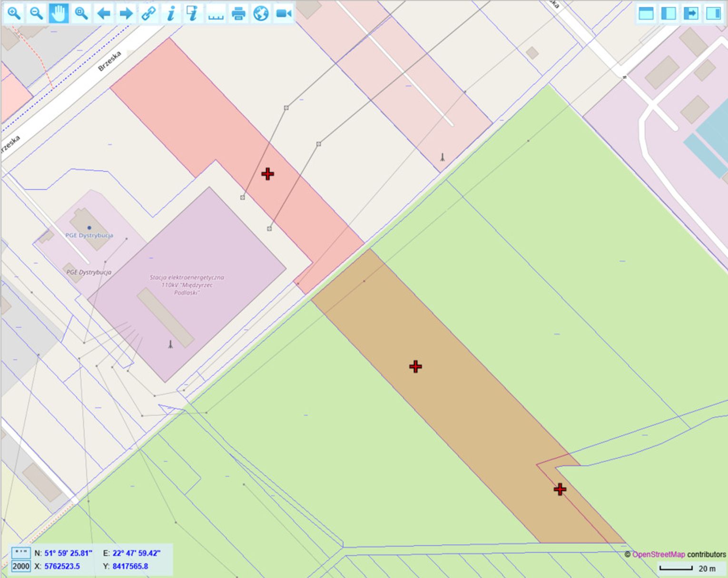The image size is (728, 578).
Task: Toggle the top panel layout button
Action: pyautogui.click(x=646, y=13)
